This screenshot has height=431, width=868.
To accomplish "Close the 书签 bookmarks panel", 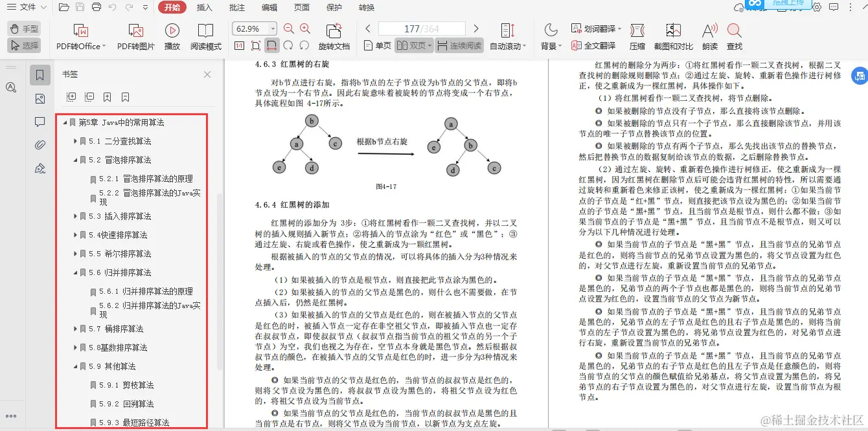I will click(207, 74).
